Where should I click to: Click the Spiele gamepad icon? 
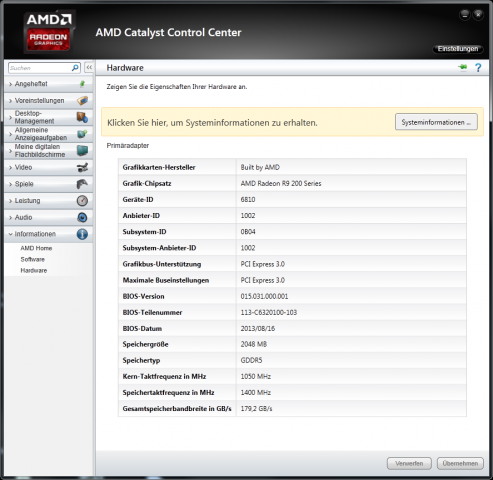click(x=82, y=184)
